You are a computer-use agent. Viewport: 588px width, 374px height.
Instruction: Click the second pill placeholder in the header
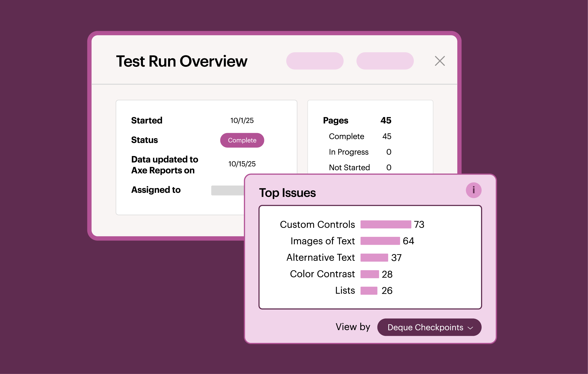coord(385,61)
